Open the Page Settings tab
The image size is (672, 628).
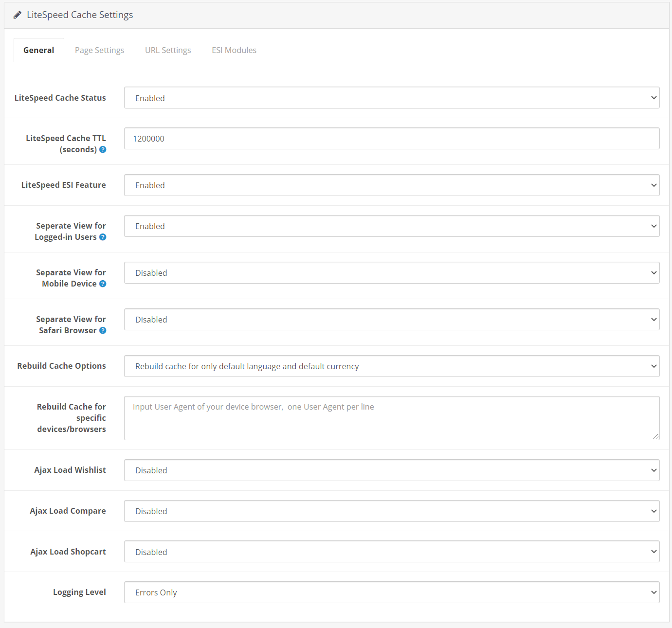coord(99,50)
